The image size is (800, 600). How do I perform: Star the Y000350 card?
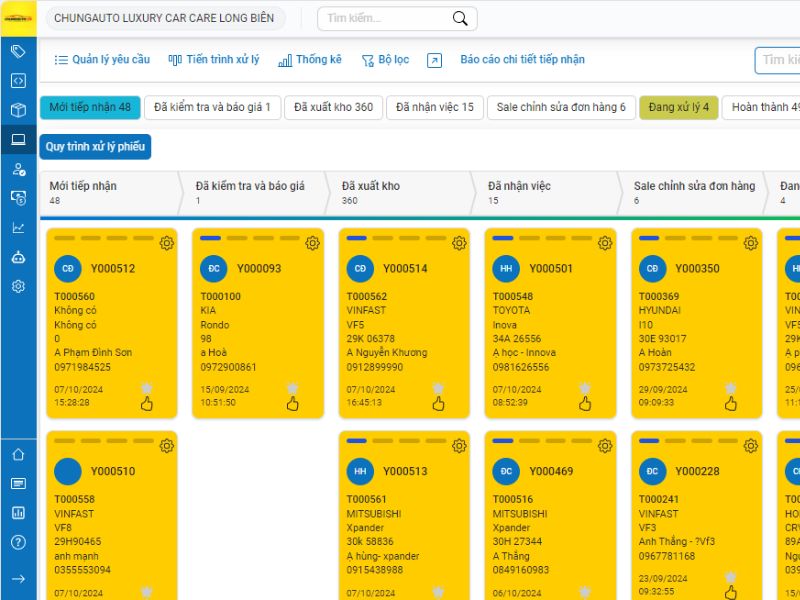731,388
